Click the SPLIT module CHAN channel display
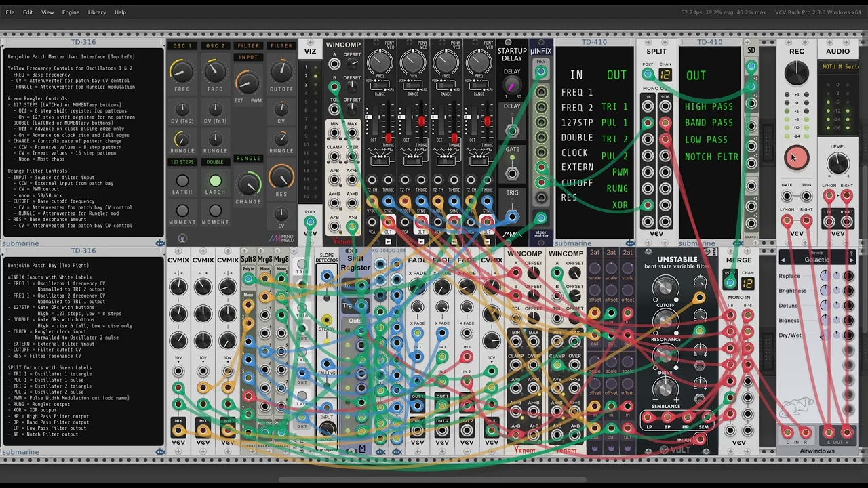 (x=665, y=75)
